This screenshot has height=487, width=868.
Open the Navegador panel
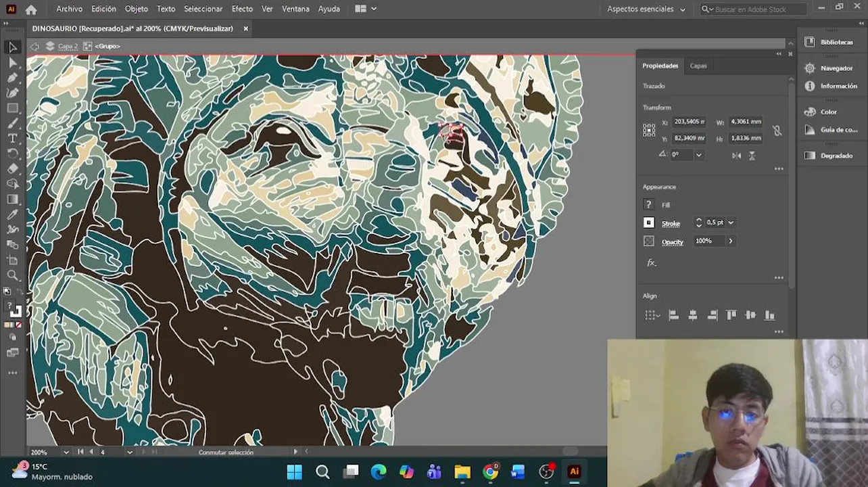point(831,68)
